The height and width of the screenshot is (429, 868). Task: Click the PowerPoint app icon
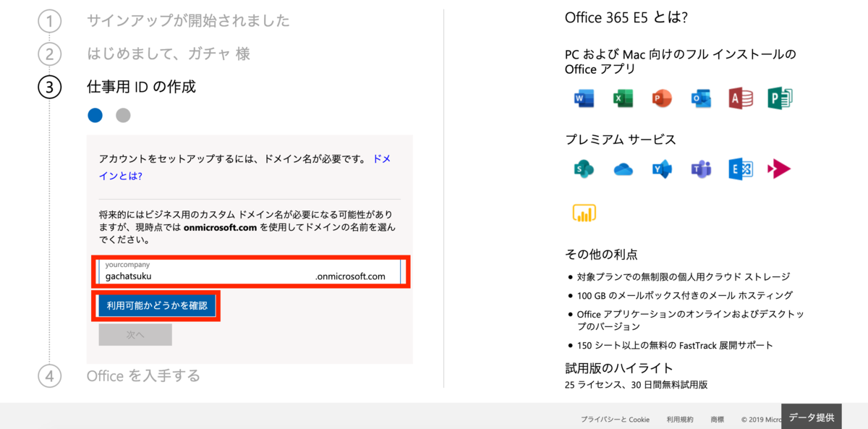coord(662,98)
